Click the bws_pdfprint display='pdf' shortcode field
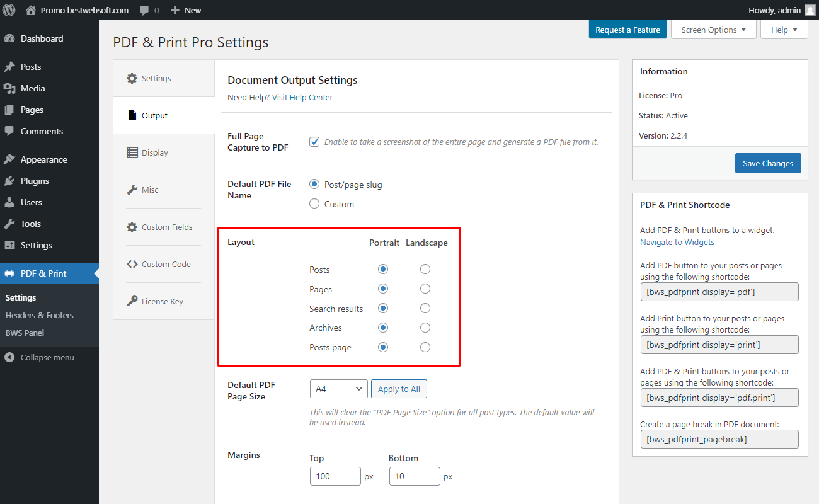Viewport: 819px width, 504px height. 719,292
